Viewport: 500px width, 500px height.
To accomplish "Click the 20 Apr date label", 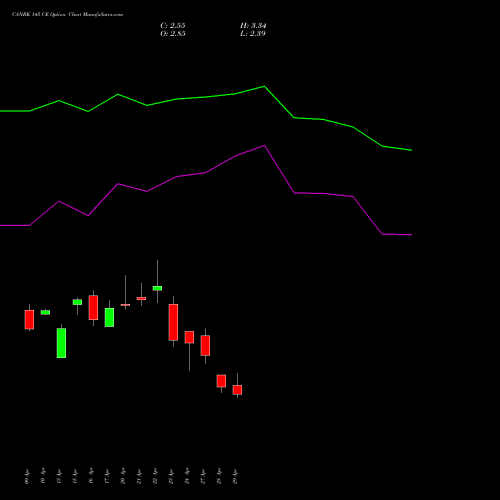I will (123, 476).
